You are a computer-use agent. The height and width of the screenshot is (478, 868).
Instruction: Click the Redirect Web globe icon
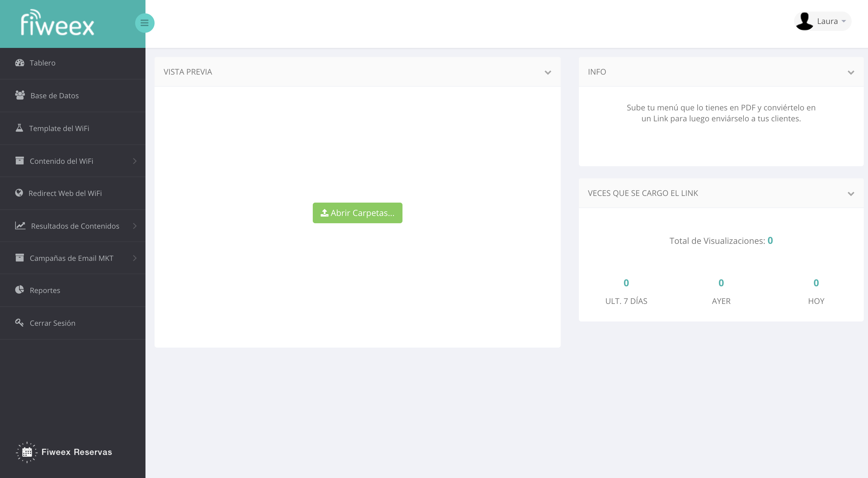point(19,193)
